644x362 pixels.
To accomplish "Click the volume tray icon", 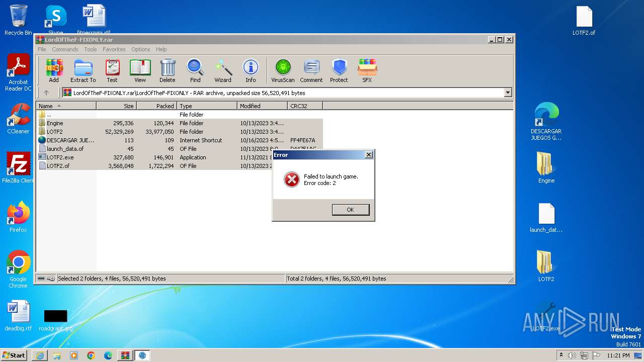I will (572, 355).
